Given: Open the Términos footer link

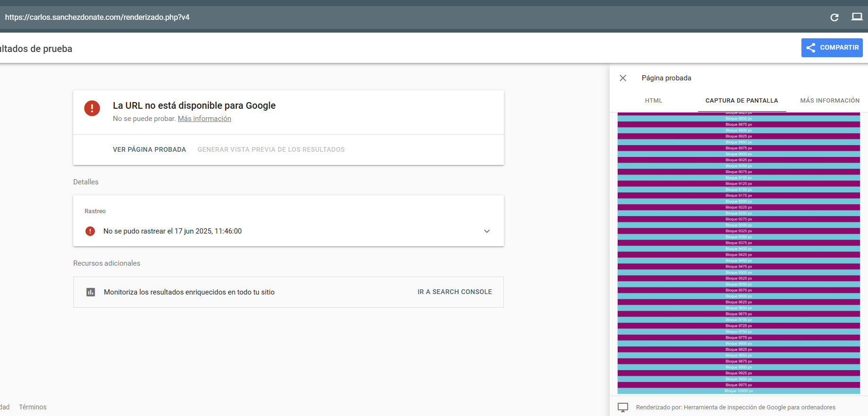Looking at the screenshot, I should pyautogui.click(x=33, y=407).
